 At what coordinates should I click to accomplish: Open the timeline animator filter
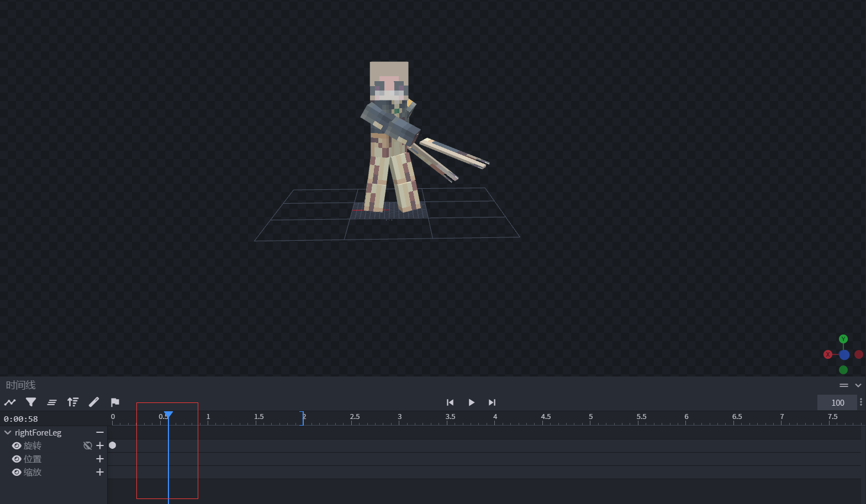[31, 402]
